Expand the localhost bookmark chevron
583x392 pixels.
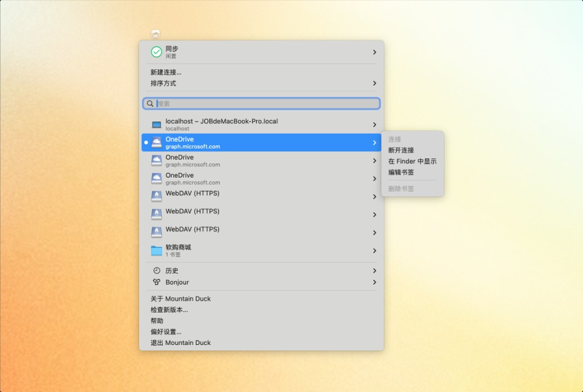374,125
